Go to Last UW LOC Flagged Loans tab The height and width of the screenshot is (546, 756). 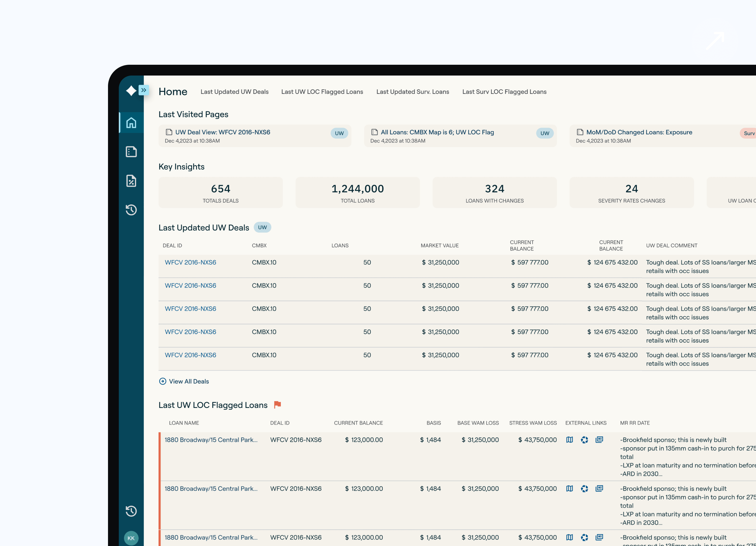[x=322, y=92]
